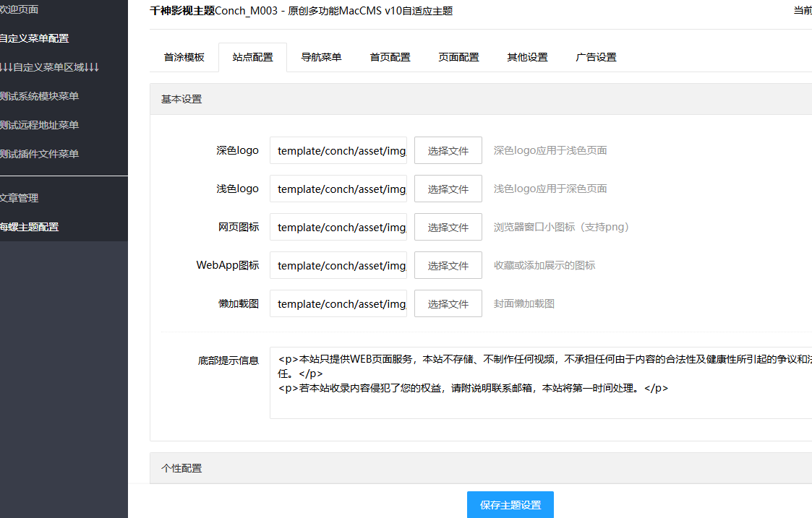Go to the 其他设置 tab
Viewport: 812px width, 518px height.
click(527, 58)
